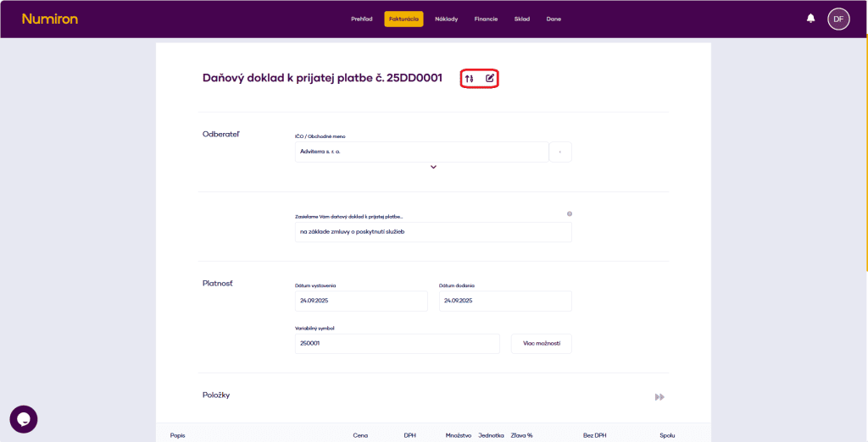Select the Fakturácia tab
Image resolution: width=868 pixels, height=442 pixels.
click(x=403, y=19)
